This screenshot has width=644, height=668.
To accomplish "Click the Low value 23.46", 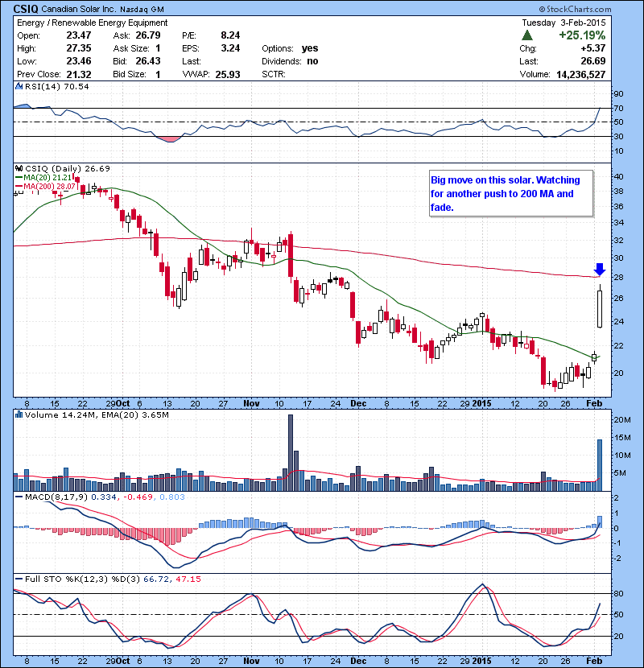I will (79, 61).
